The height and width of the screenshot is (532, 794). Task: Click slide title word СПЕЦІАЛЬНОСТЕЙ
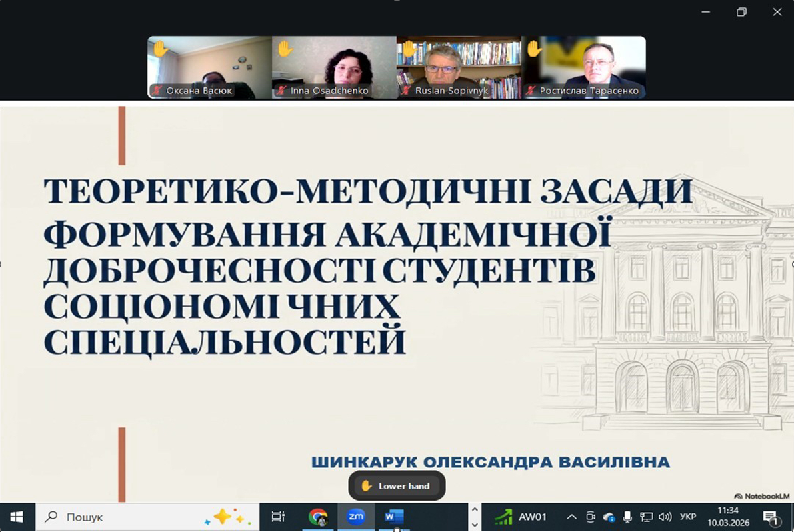pyautogui.click(x=225, y=342)
